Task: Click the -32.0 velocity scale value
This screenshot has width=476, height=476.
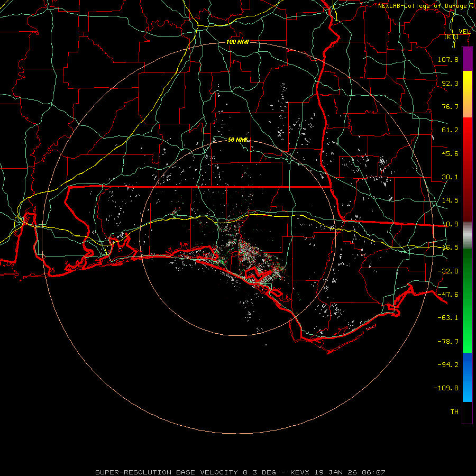Action: [448, 271]
